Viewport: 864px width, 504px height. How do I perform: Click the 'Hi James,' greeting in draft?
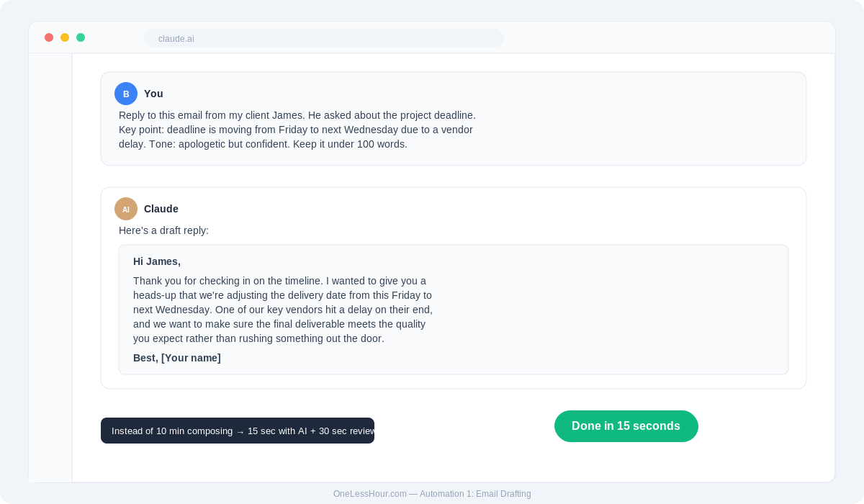click(157, 261)
